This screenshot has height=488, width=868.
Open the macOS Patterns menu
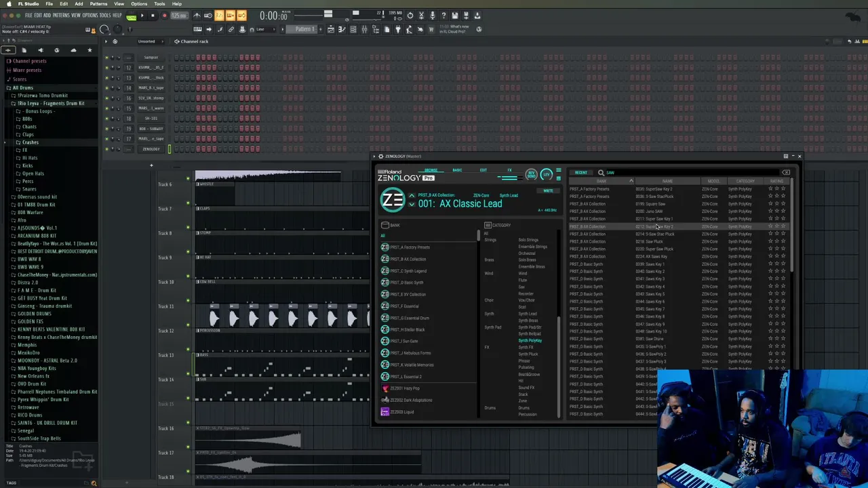99,4
